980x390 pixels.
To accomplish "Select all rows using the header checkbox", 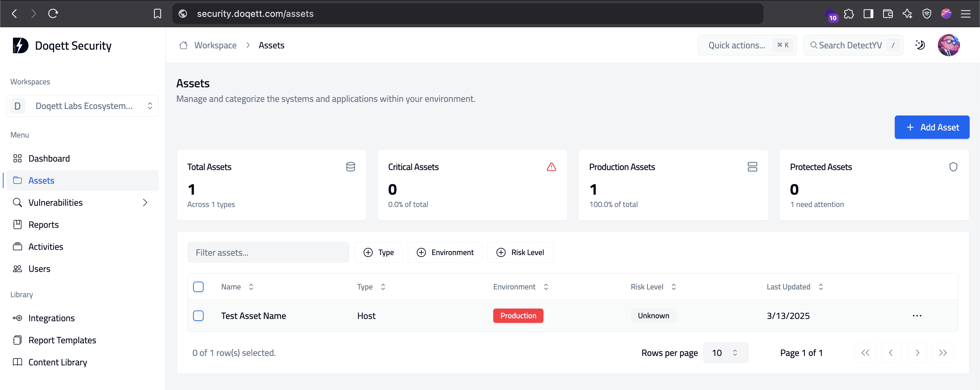I will coord(198,286).
